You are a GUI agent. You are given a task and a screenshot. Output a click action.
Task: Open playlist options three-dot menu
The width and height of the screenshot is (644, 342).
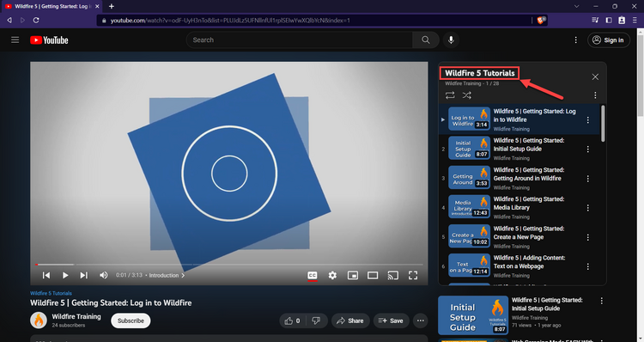pyautogui.click(x=595, y=95)
